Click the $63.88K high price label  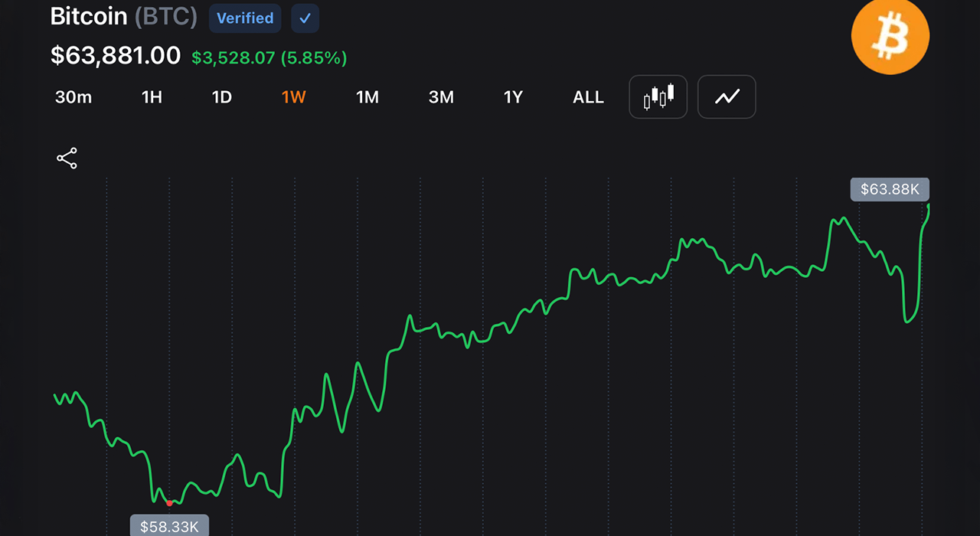890,189
